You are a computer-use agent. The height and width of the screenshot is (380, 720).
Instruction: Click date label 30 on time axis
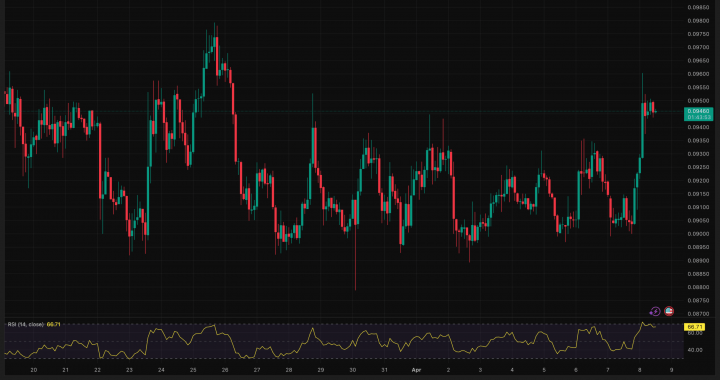click(x=353, y=370)
